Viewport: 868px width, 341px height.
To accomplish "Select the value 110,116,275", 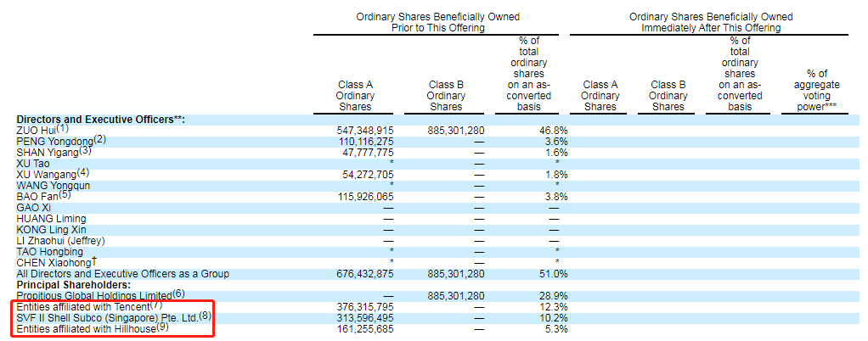I will [365, 142].
